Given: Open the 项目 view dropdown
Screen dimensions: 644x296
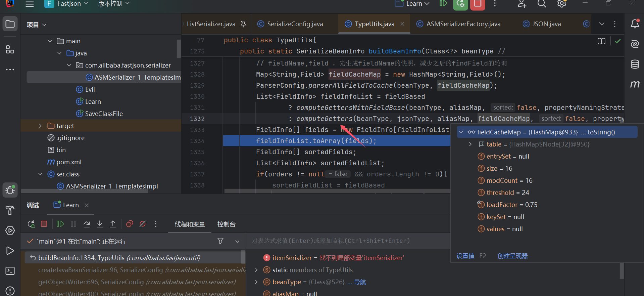Looking at the screenshot, I should point(37,25).
